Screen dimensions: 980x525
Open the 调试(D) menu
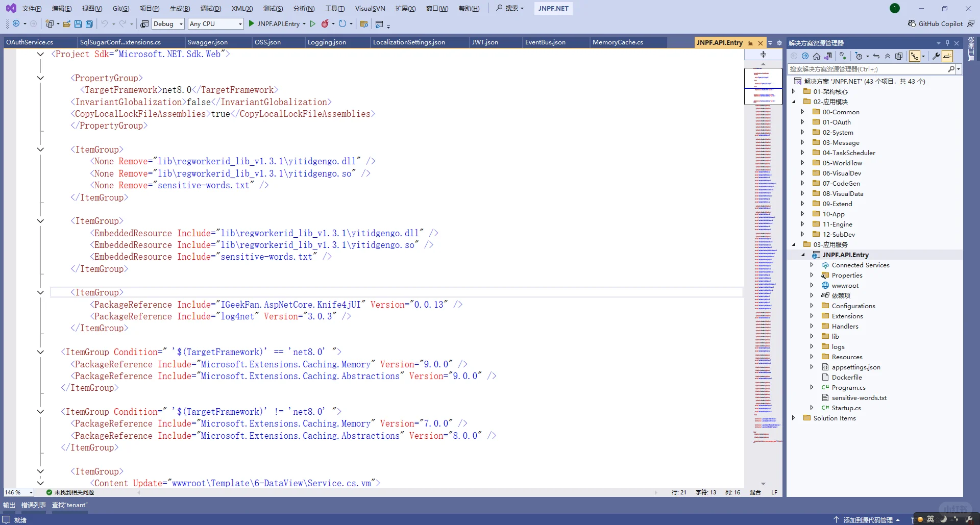(x=211, y=8)
